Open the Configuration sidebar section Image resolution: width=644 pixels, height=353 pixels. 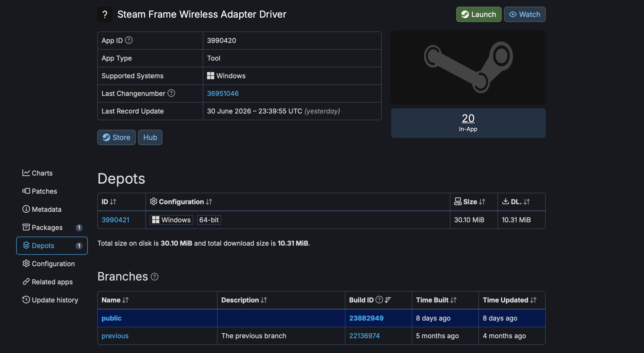coord(52,264)
